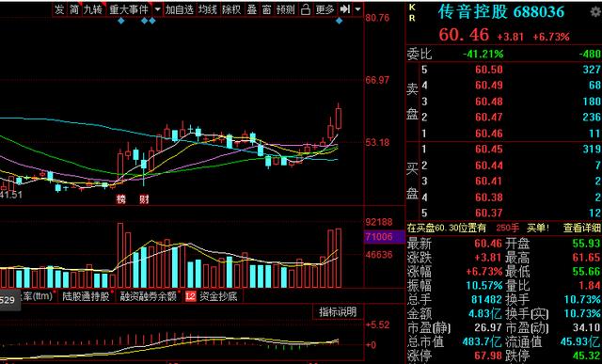The height and width of the screenshot is (364, 602).
Task: Click sell level 3 price 60.48
Action: pos(489,102)
